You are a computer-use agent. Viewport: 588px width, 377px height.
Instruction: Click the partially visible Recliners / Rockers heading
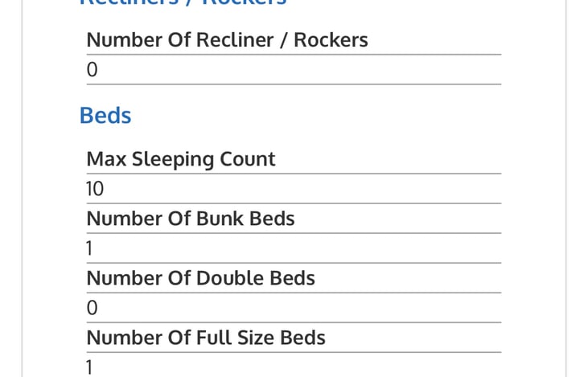(183, 2)
